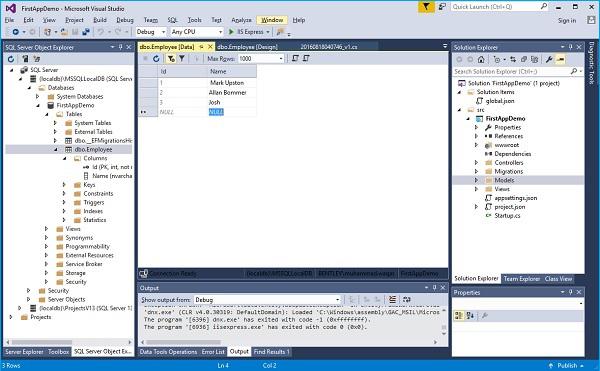The height and width of the screenshot is (371, 600).
Task: Click the Add SQL Server icon
Action: point(25,59)
